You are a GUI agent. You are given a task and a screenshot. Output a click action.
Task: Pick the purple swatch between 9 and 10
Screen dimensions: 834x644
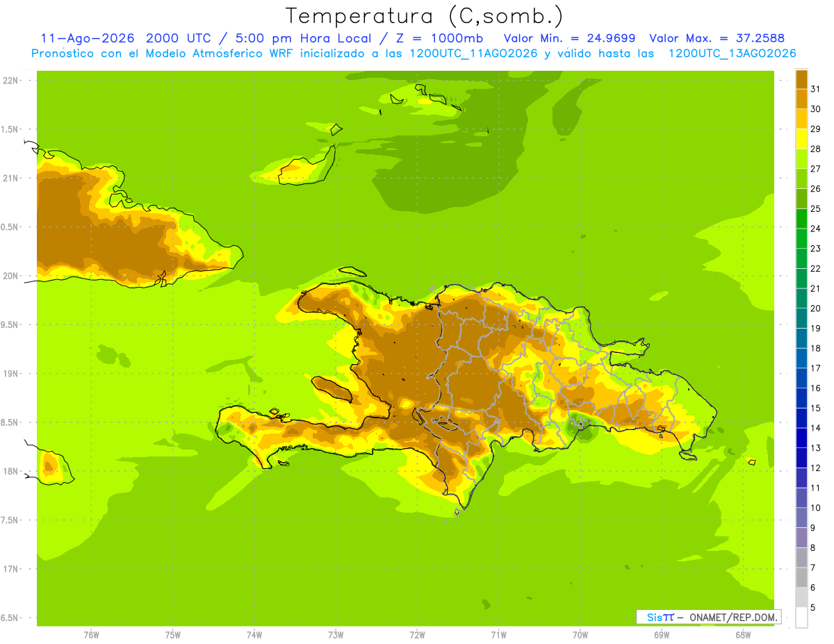pos(801,518)
